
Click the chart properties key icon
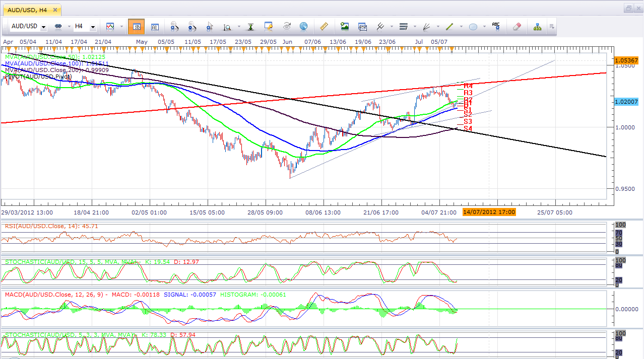[269, 26]
